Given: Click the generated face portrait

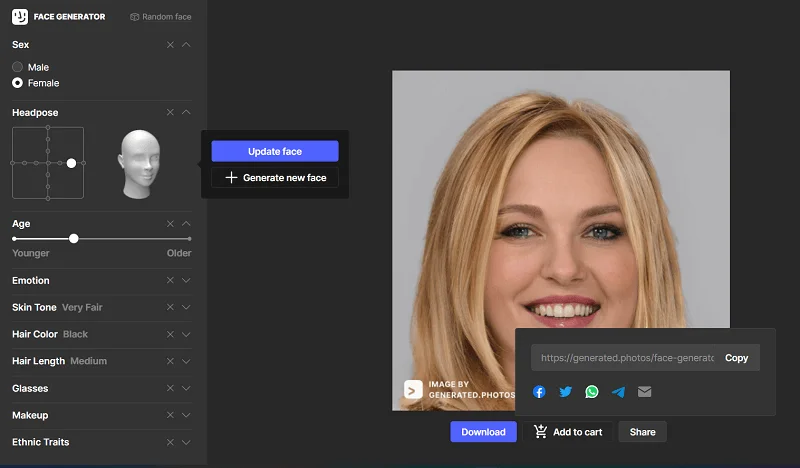Looking at the screenshot, I should (561, 240).
